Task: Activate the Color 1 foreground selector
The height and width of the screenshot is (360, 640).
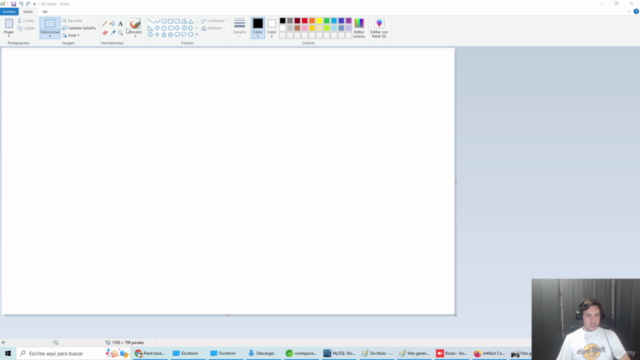Action: tap(258, 28)
